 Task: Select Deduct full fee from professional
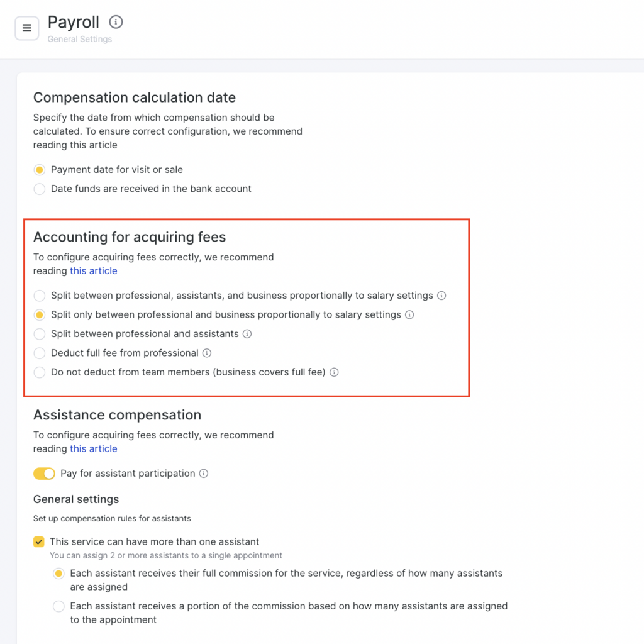click(x=40, y=353)
